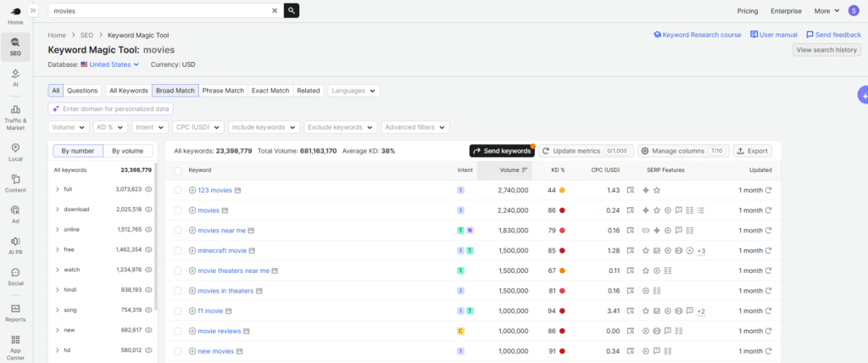
Task: Open the floating AI assistant button
Action: [x=862, y=95]
